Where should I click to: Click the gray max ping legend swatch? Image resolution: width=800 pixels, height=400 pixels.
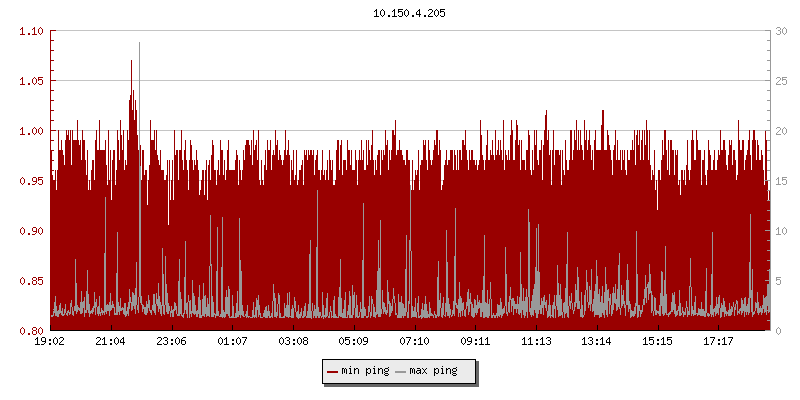401,371
